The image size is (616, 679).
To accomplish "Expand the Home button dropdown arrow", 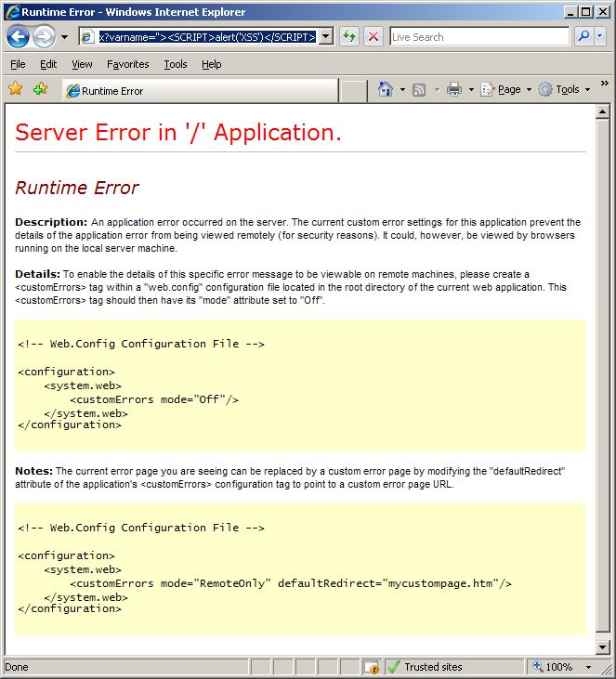I will [x=402, y=90].
